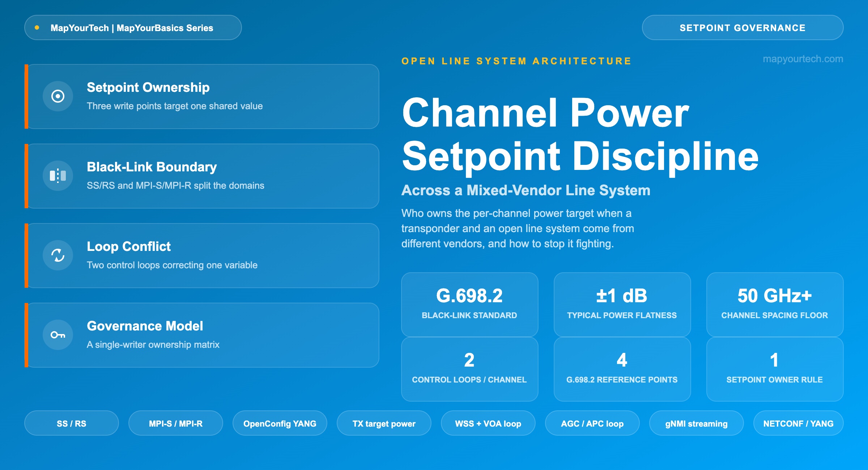Viewport: 868px width, 470px height.
Task: Click the target icon beside Setpoint Ownership
Action: pyautogui.click(x=58, y=96)
